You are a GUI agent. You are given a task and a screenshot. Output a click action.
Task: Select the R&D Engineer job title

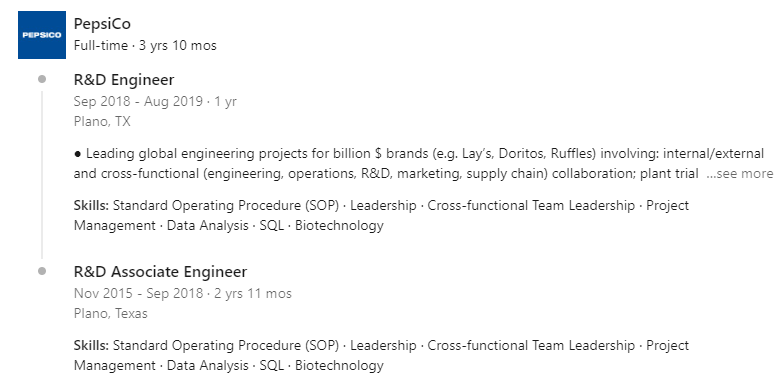(124, 80)
